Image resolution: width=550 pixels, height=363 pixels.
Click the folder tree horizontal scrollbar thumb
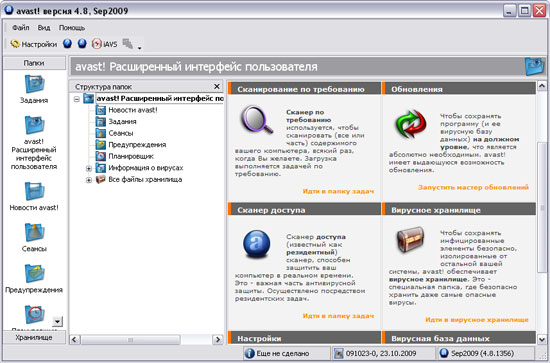click(130, 340)
